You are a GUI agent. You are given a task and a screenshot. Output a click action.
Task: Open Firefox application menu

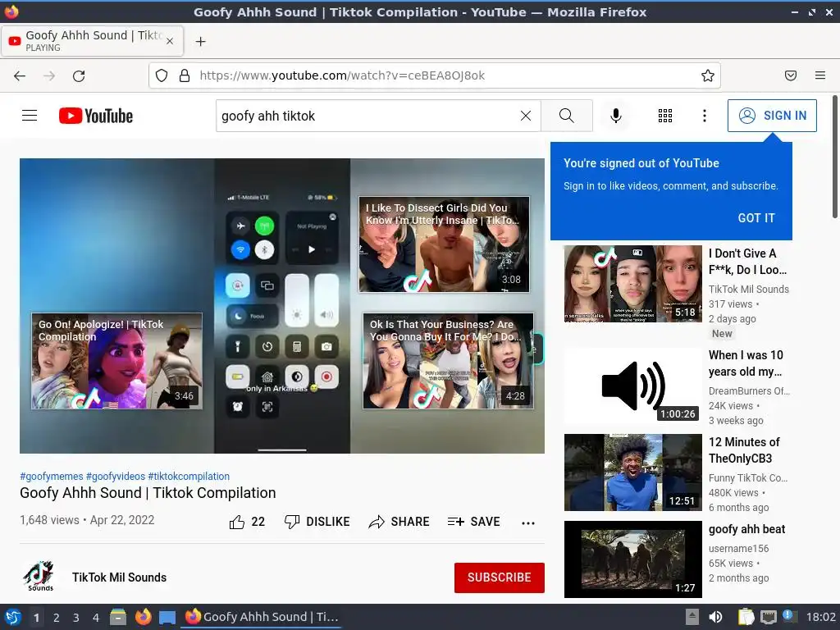click(x=820, y=75)
